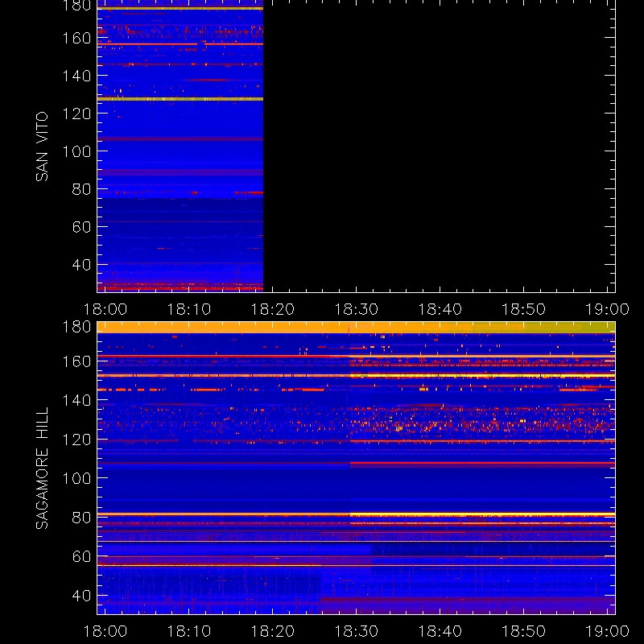Click the San Vito spectrogram data region
The height and width of the screenshot is (644, 644).
pos(180,146)
